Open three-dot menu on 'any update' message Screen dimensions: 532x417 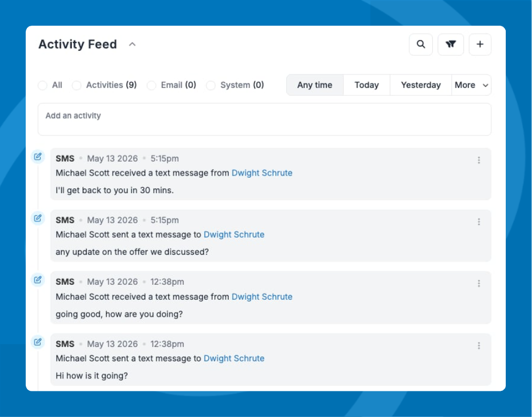point(478,222)
